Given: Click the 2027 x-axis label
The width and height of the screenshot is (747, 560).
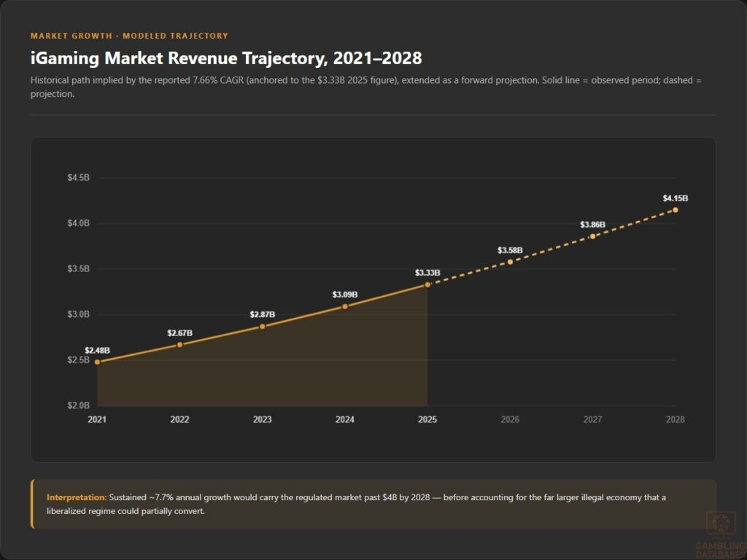Looking at the screenshot, I should tap(592, 419).
